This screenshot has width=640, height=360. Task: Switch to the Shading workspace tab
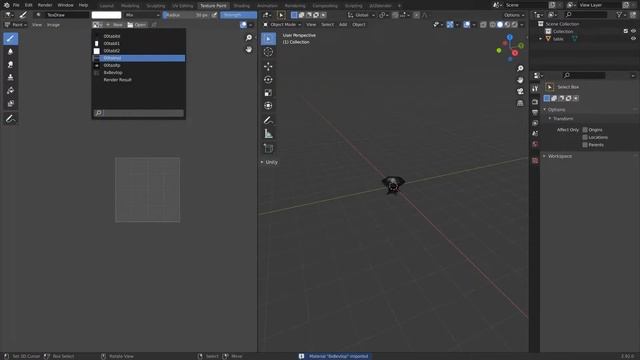[x=242, y=6]
